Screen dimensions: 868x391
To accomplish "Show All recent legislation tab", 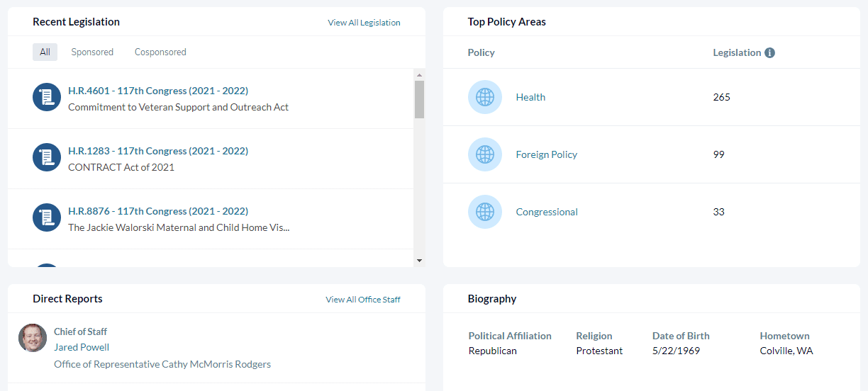I will pyautogui.click(x=45, y=52).
